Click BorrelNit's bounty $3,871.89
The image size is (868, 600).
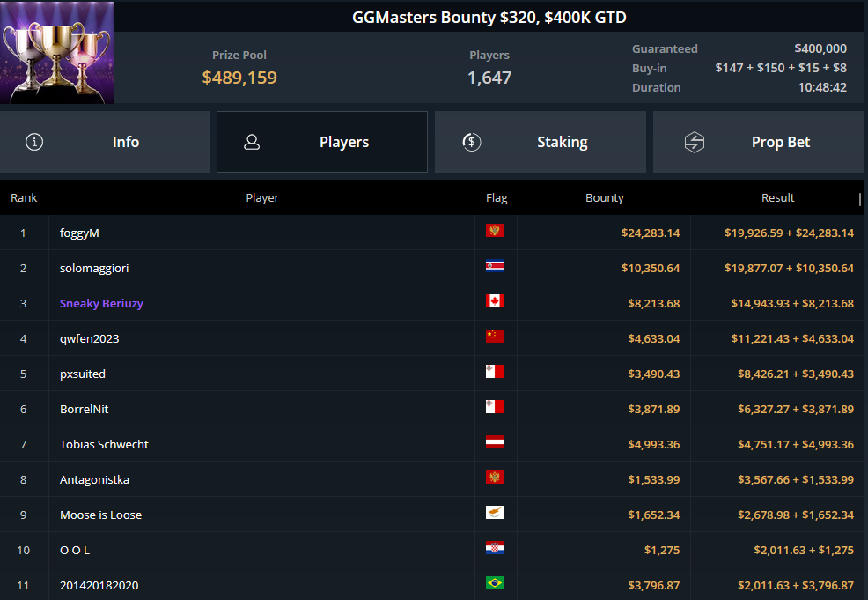pos(654,409)
